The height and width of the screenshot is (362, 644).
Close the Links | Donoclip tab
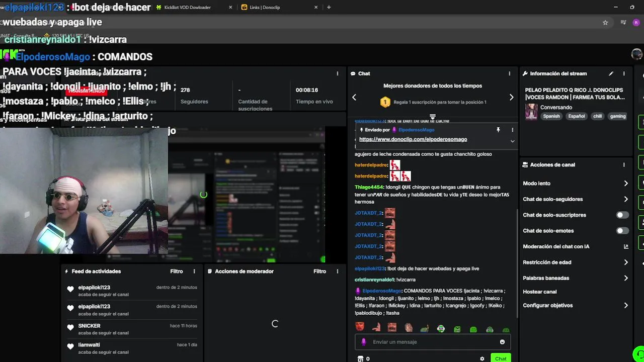coord(316,8)
